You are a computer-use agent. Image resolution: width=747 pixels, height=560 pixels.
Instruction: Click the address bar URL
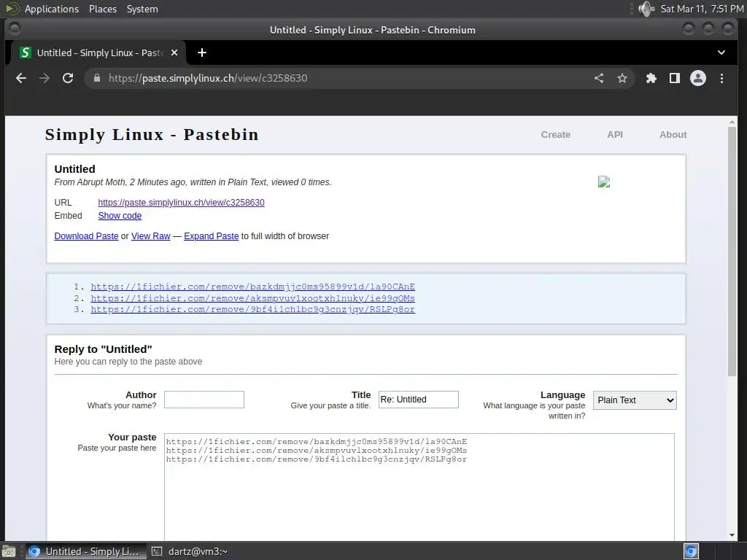click(x=208, y=78)
